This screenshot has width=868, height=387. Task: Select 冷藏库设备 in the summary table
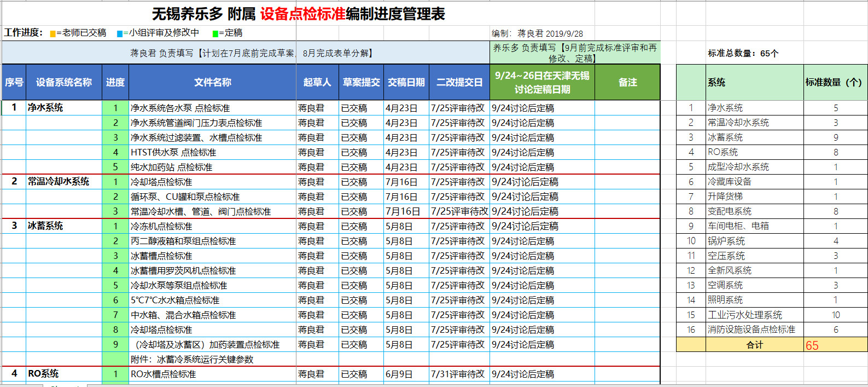click(x=755, y=182)
